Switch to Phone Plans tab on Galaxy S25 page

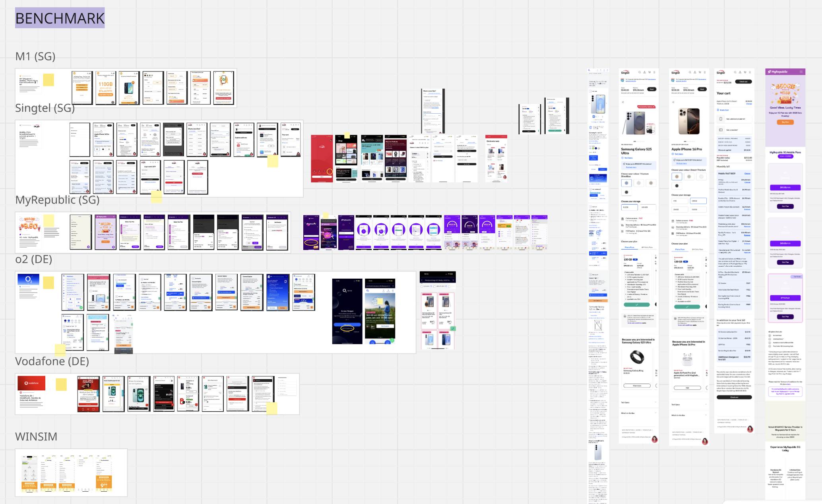[630, 248]
